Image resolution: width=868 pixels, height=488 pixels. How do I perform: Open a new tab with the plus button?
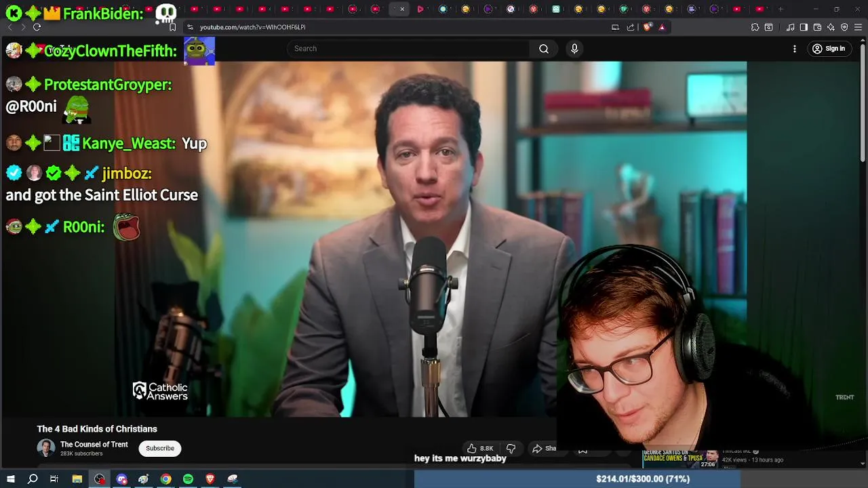(x=781, y=9)
